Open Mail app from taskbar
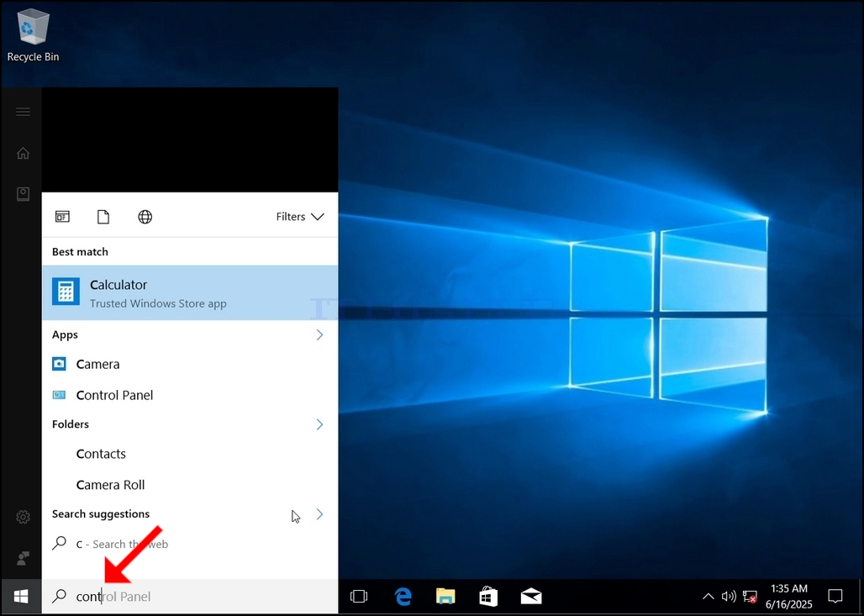This screenshot has width=864, height=616. tap(531, 596)
